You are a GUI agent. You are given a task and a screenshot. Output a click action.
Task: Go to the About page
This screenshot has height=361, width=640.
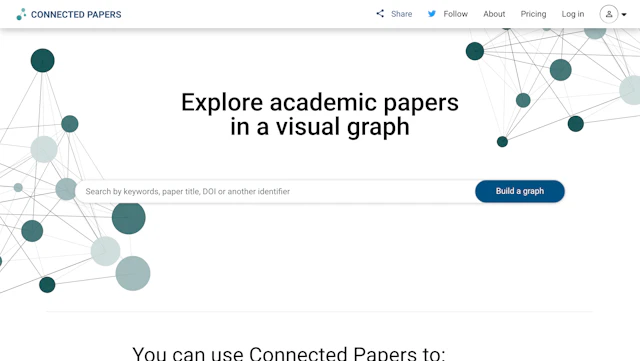coord(494,14)
